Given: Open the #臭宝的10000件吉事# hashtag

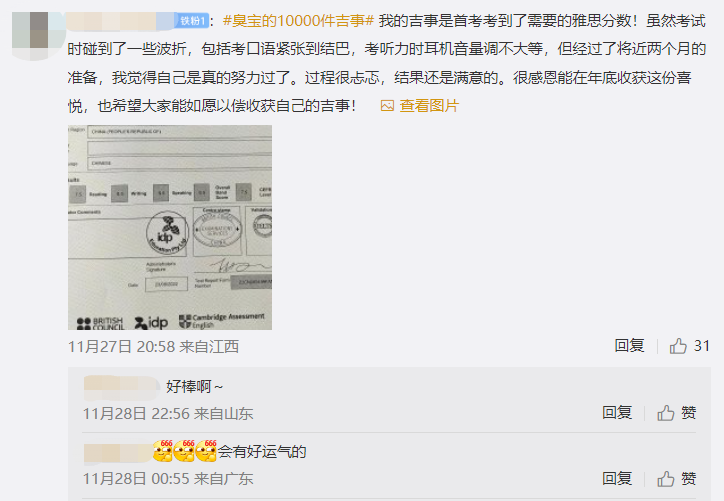Looking at the screenshot, I should 298,21.
